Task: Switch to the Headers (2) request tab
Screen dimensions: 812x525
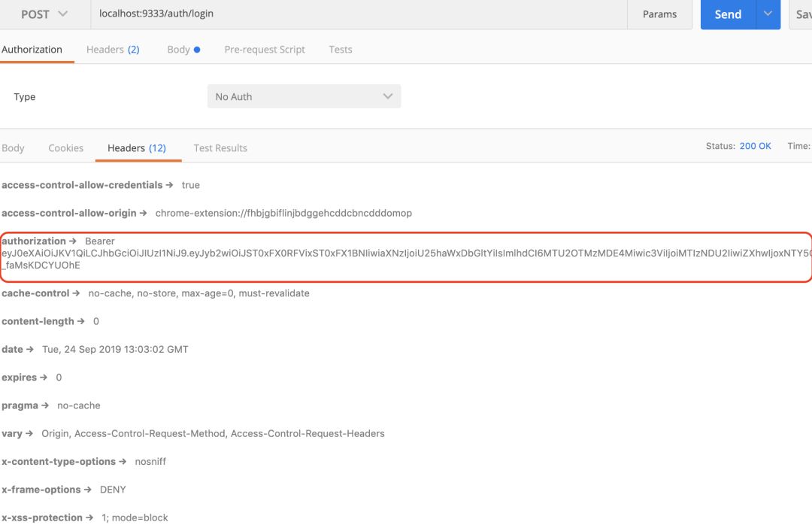Action: 113,49
